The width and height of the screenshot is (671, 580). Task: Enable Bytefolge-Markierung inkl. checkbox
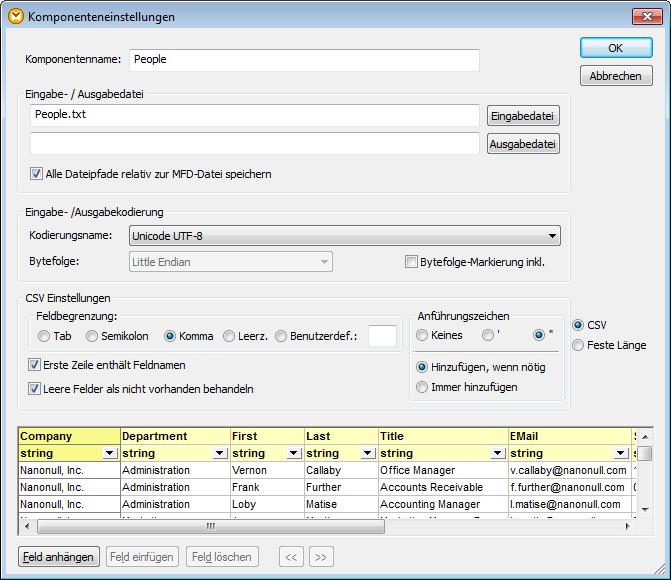411,263
